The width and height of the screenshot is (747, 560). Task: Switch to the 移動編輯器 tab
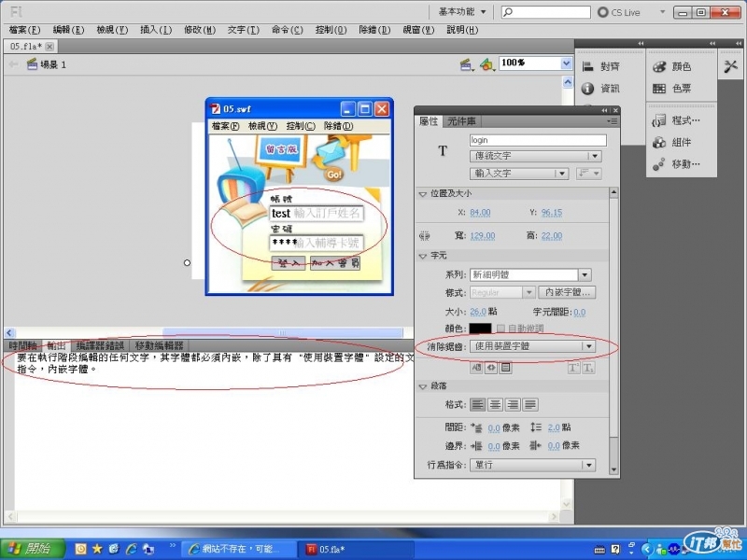[x=159, y=345]
